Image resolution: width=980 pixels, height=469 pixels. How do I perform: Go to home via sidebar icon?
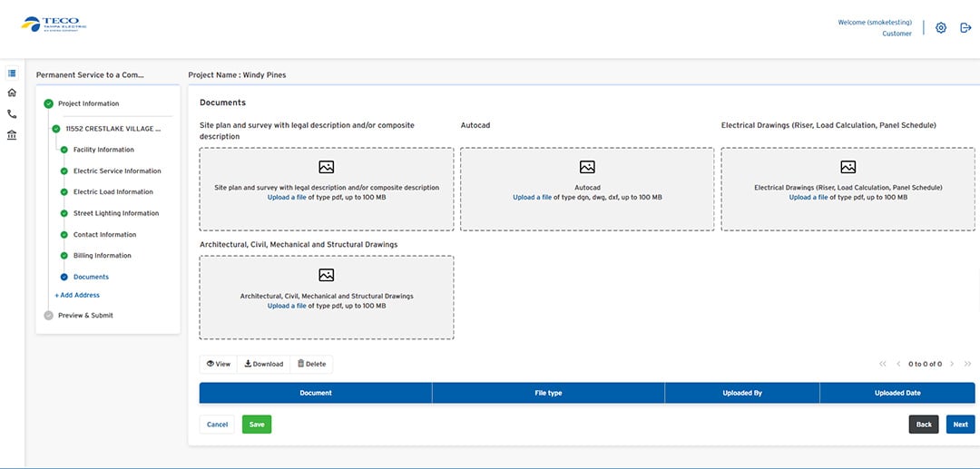pos(12,93)
